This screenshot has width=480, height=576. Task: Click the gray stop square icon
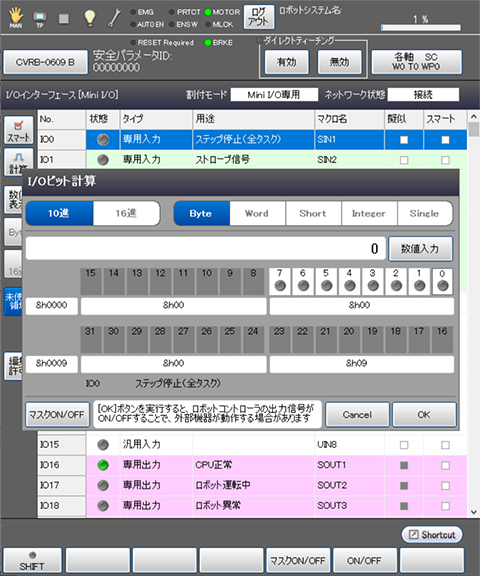click(64, 18)
